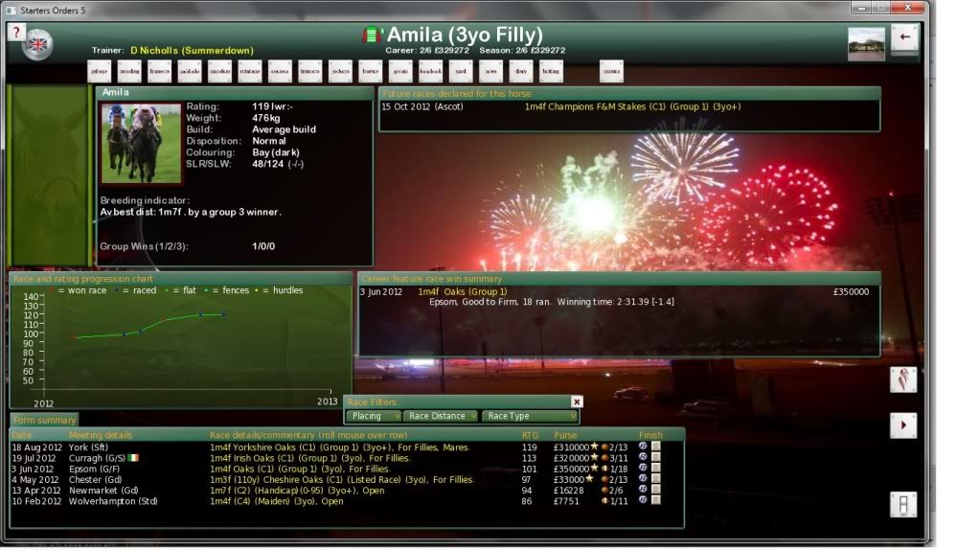Click the Date column header
Image resolution: width=980 pixels, height=551 pixels.
tap(21, 435)
